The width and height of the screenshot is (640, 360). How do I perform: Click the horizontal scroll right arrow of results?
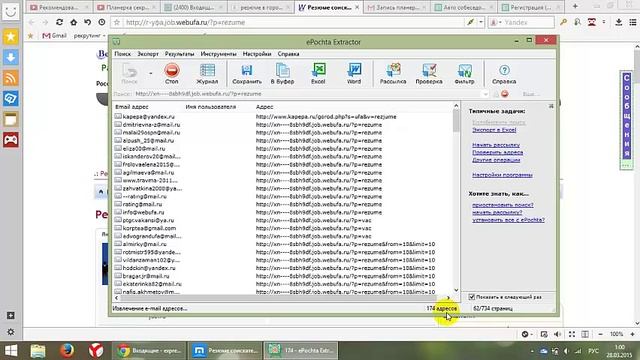point(448,298)
